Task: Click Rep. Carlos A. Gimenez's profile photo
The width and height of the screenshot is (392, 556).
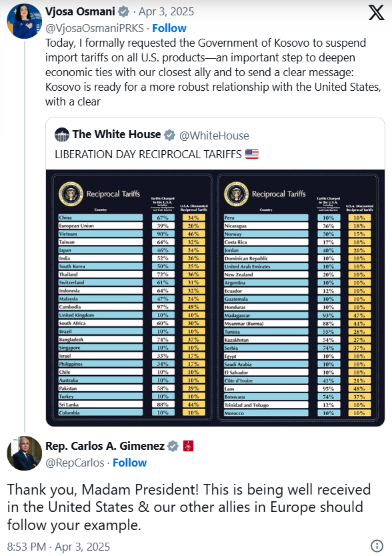Action: (25, 453)
